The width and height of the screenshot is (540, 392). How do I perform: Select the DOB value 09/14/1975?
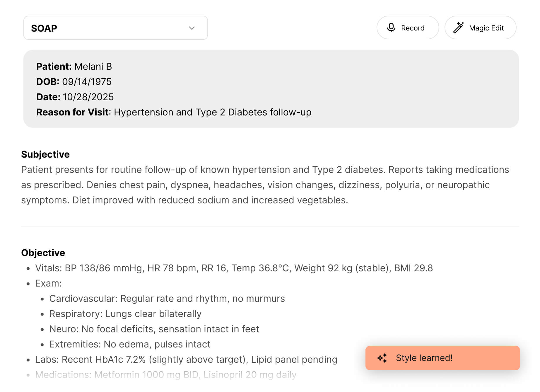(x=87, y=82)
